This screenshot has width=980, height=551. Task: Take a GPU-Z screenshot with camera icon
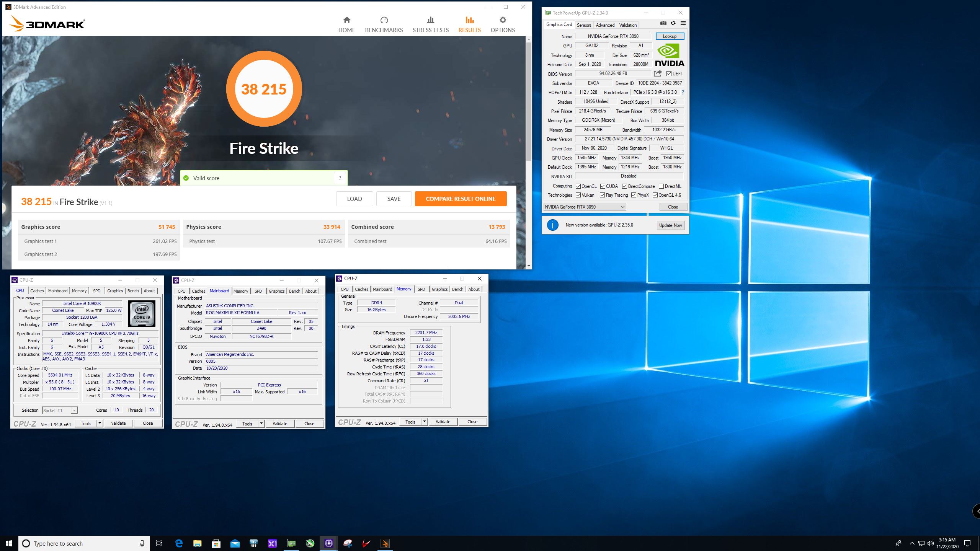pos(663,23)
